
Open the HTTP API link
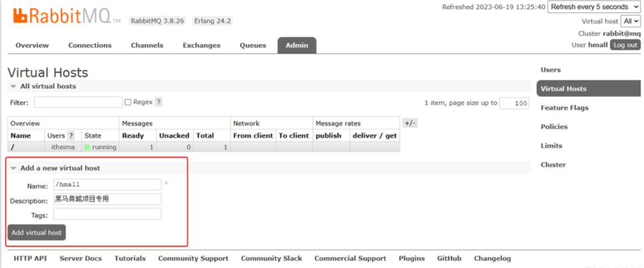[x=31, y=259]
